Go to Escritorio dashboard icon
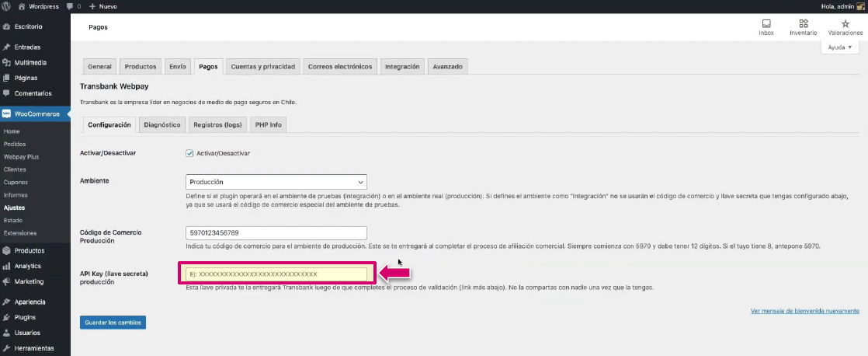The image size is (868, 356). point(6,26)
